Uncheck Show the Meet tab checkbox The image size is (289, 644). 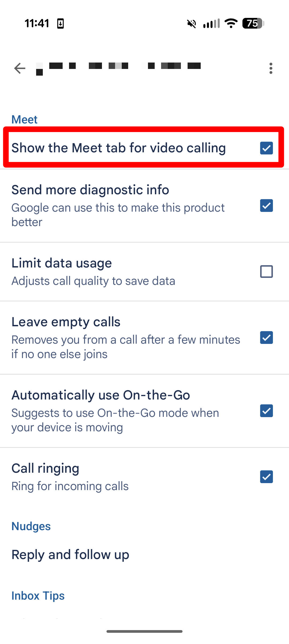266,148
